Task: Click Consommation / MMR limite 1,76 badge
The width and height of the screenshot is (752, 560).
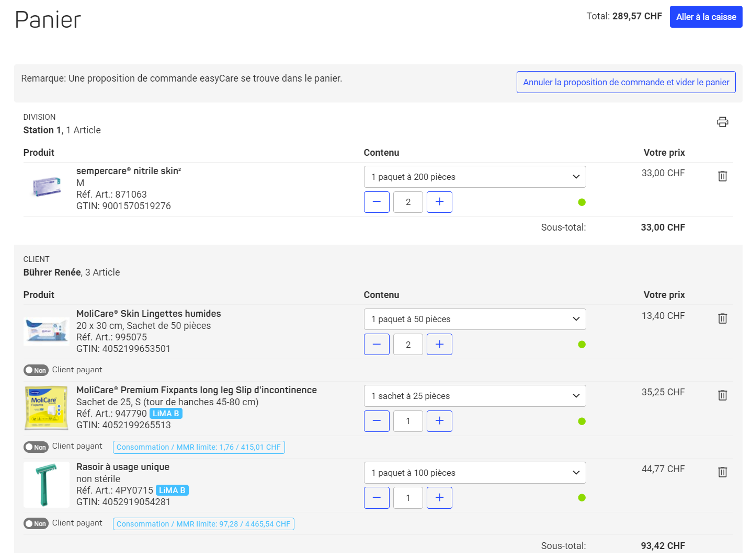Action: point(199,447)
